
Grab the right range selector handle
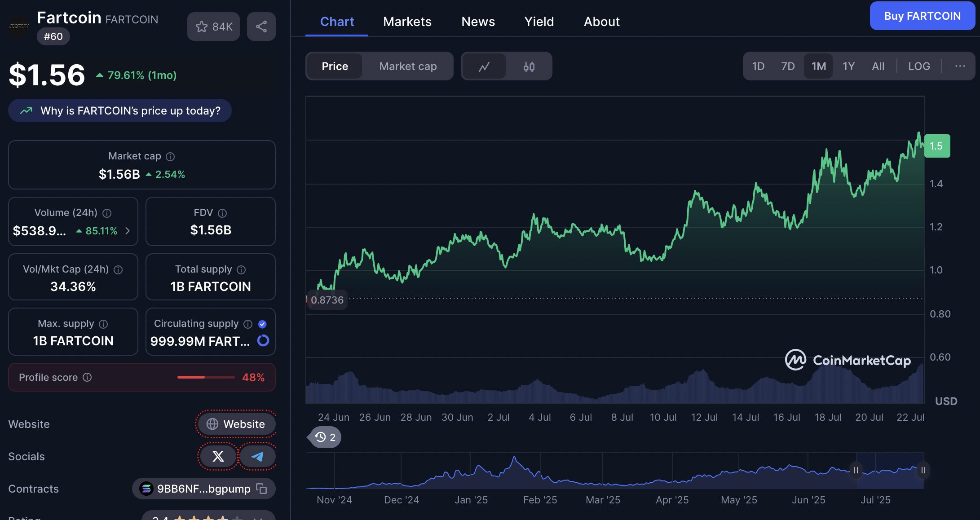point(923,470)
